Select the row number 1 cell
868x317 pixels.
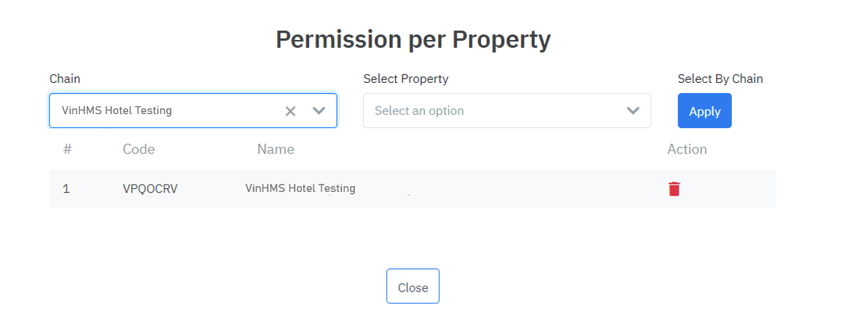coord(66,189)
